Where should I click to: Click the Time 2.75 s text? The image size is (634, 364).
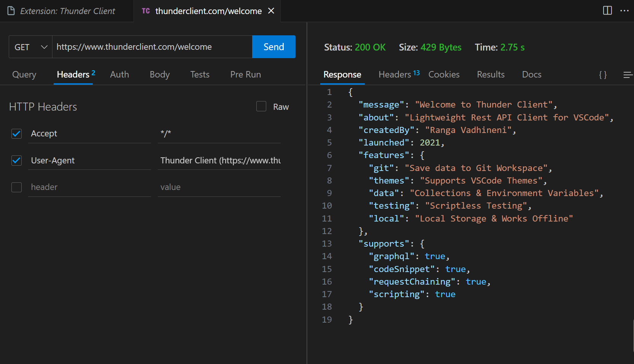[500, 47]
